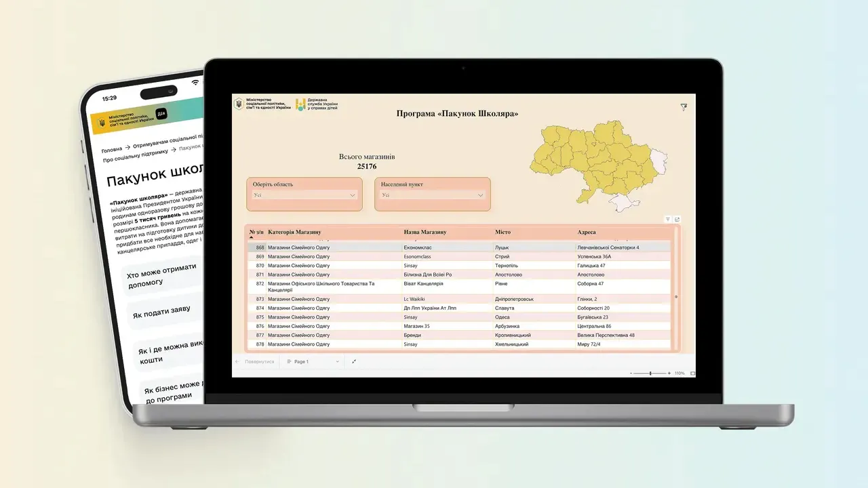Click the Повернутися back button
Viewport: 868px width, 488px height.
[x=255, y=362]
